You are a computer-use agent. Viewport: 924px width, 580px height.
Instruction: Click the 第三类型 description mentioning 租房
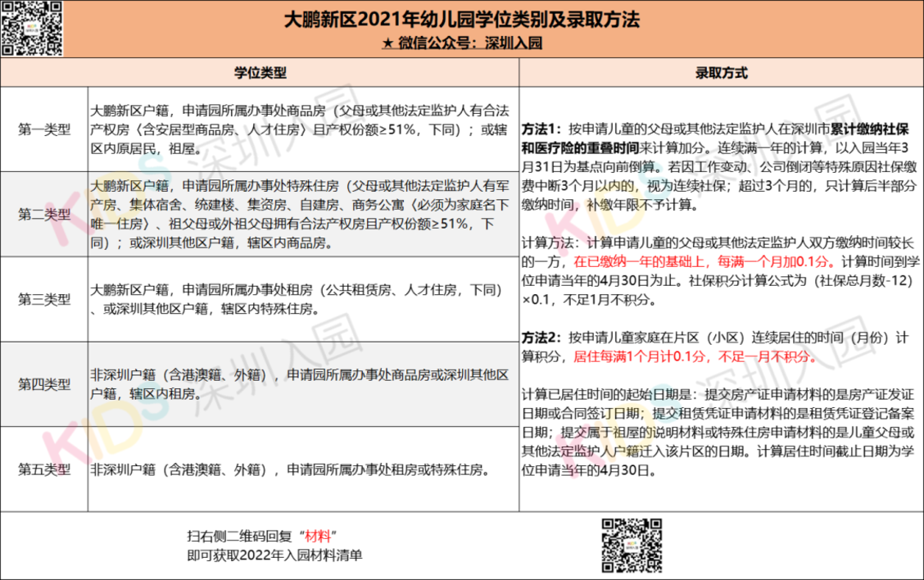tap(297, 299)
